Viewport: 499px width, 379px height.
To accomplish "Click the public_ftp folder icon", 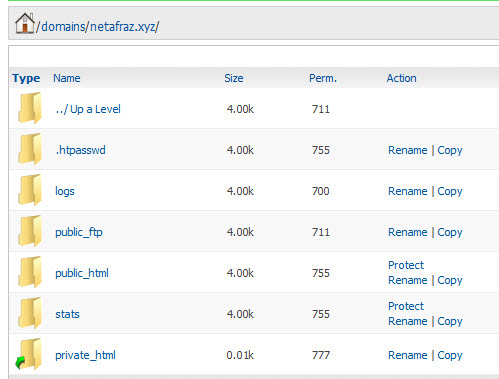I will (30, 231).
